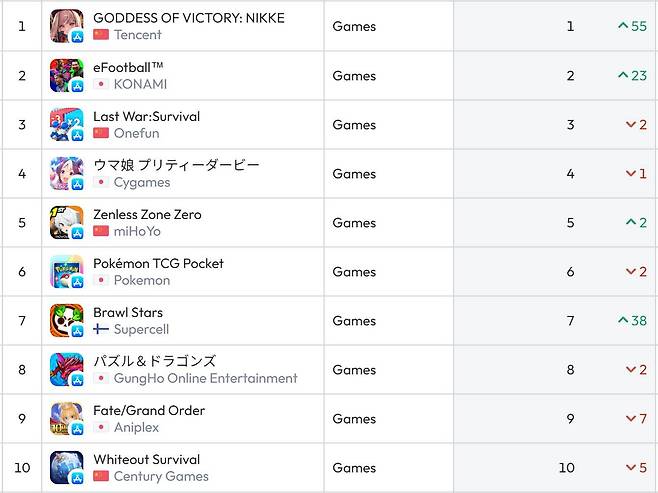Open the KONAMI publisher link
The height and width of the screenshot is (493, 658).
[x=140, y=84]
